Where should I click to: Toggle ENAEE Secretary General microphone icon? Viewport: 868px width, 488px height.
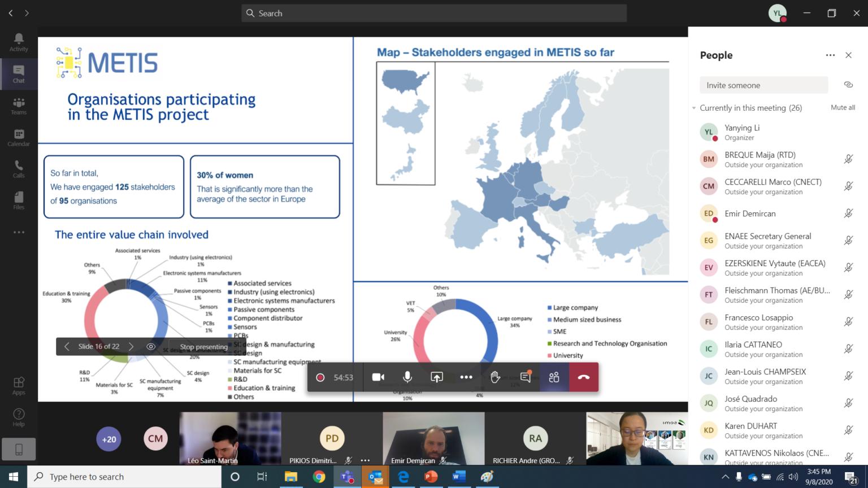pyautogui.click(x=848, y=241)
